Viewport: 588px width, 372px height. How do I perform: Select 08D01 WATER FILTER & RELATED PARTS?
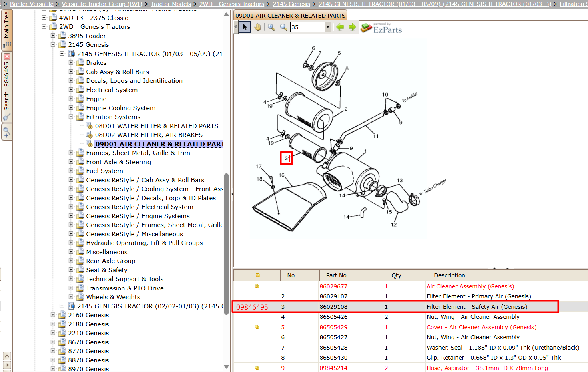point(157,126)
